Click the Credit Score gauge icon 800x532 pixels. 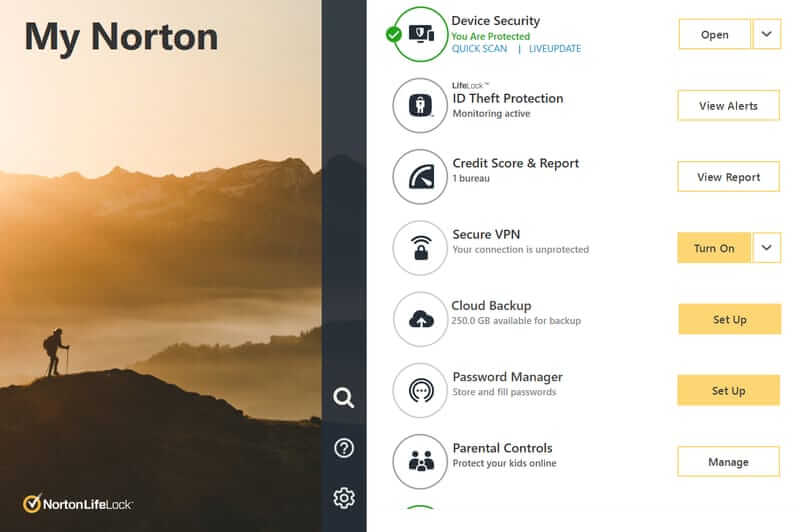pyautogui.click(x=420, y=176)
